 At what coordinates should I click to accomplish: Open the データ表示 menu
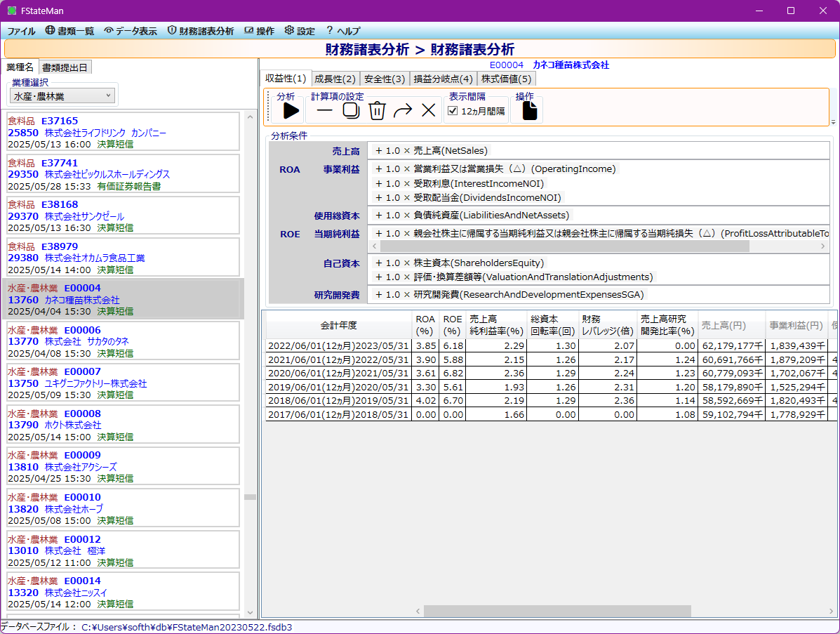[131, 31]
